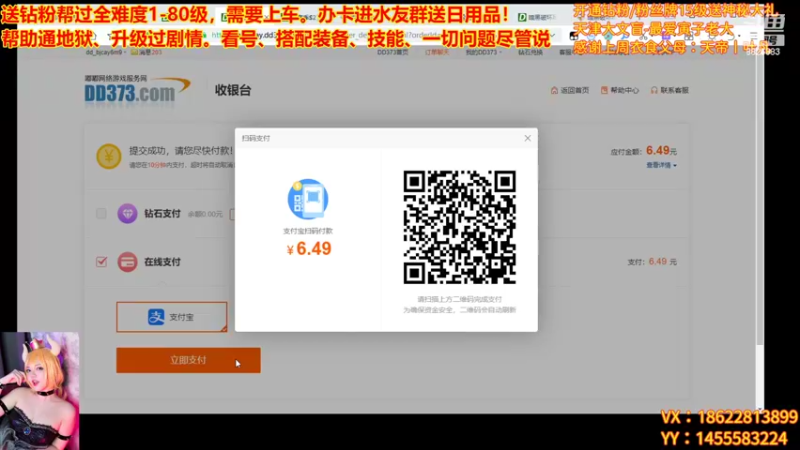Click 提交成功，请您尽快付款 message
The image size is (800, 450).
[182, 151]
